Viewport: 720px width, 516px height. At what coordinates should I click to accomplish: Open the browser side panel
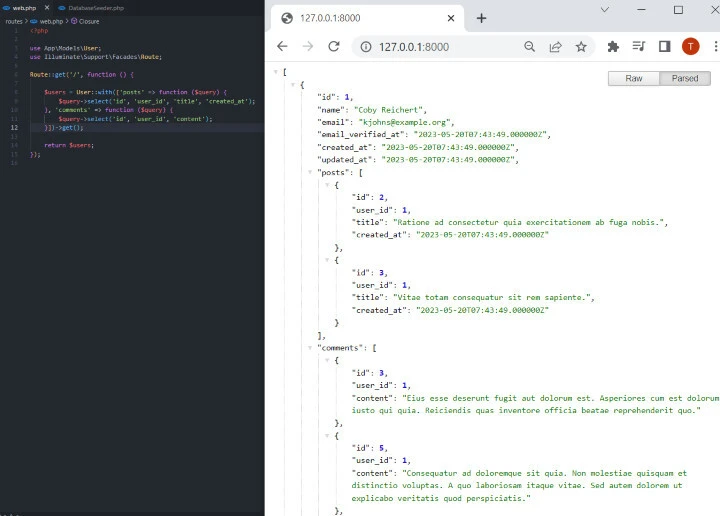664,47
